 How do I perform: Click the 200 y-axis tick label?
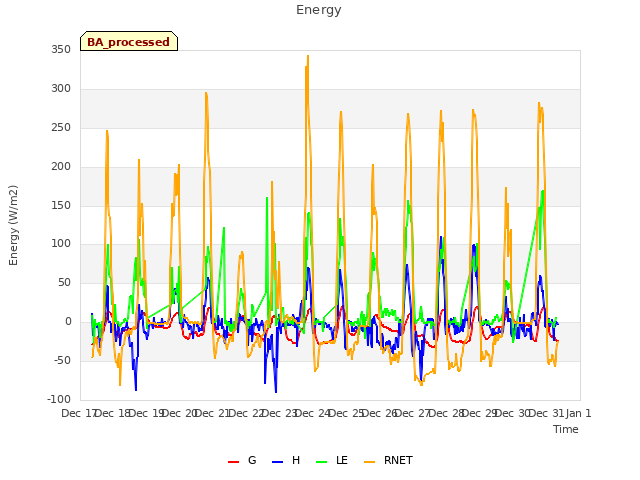click(x=61, y=167)
